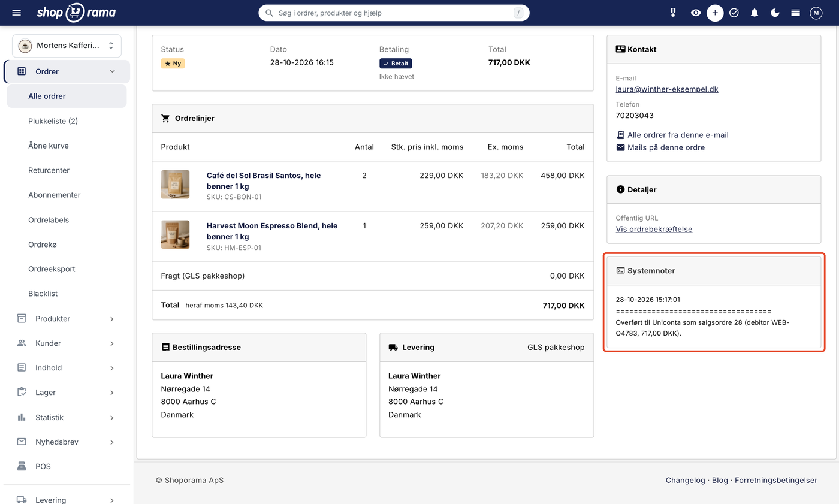Image resolution: width=839 pixels, height=504 pixels.
Task: Open the notifications bell
Action: coord(755,13)
